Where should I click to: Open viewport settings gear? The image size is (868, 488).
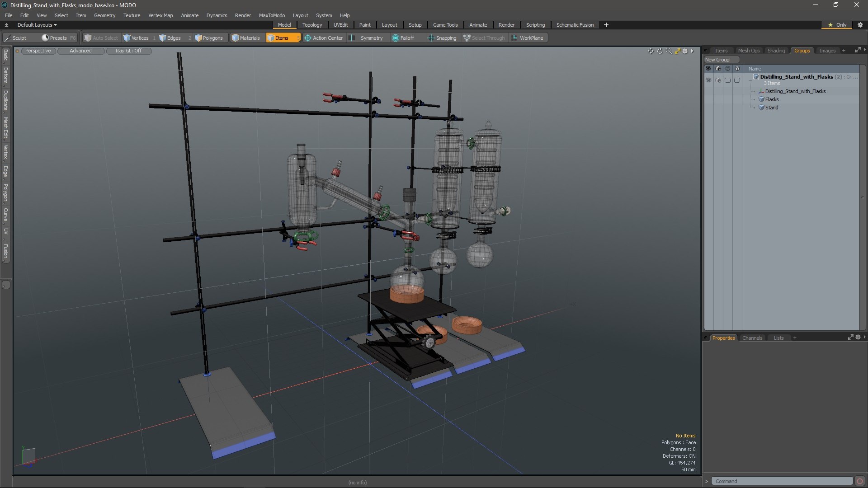click(685, 51)
